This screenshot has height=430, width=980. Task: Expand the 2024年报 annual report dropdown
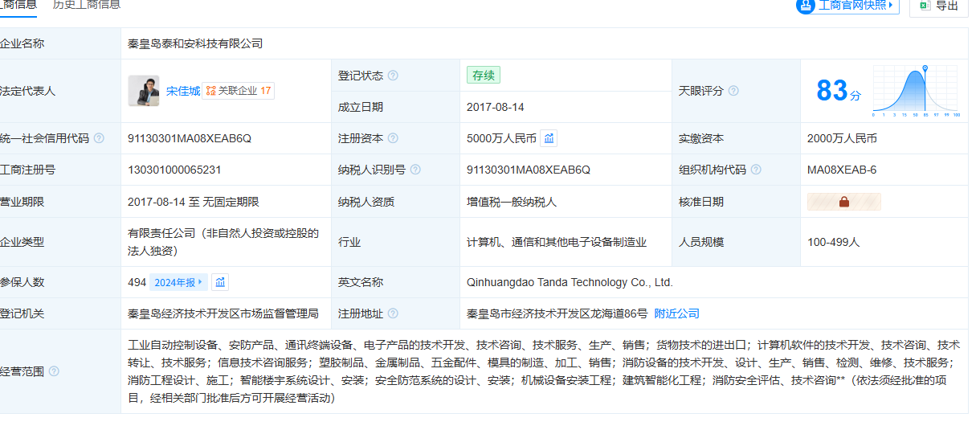[179, 282]
